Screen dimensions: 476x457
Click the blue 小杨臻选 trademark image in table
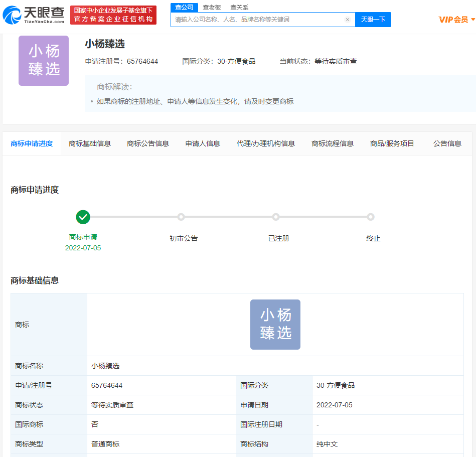coord(275,325)
